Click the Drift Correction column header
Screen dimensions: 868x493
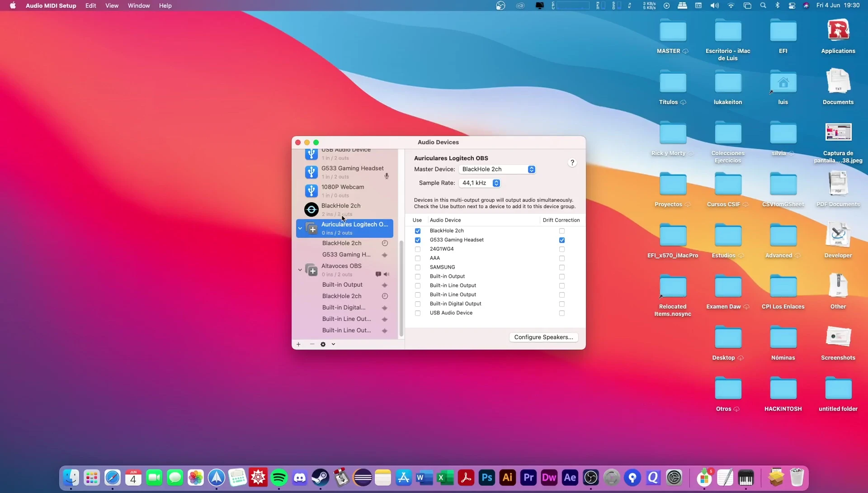561,220
